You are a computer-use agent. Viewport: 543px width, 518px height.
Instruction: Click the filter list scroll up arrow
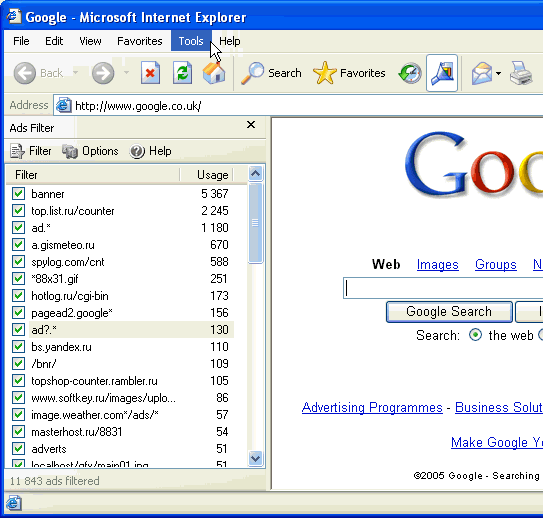point(256,173)
